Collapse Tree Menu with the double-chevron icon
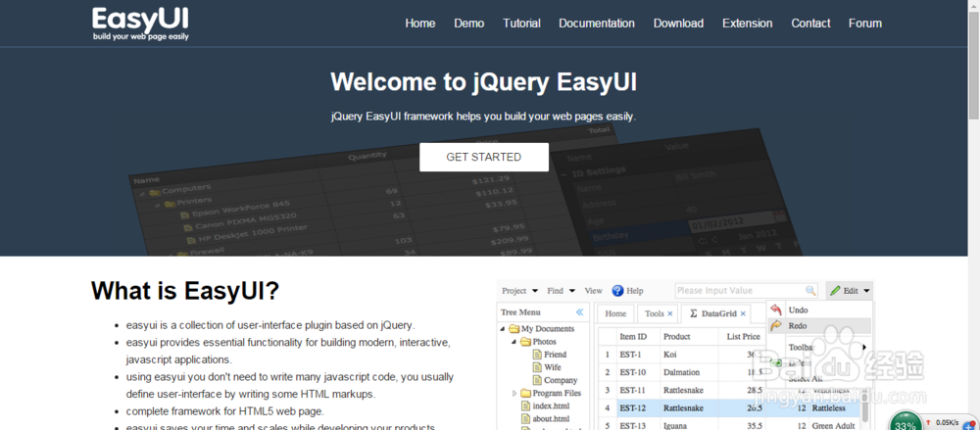The width and height of the screenshot is (980, 430). pyautogui.click(x=579, y=311)
